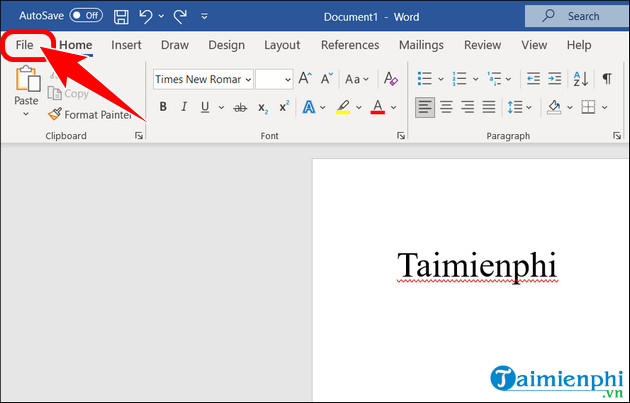Toggle Subscript formatting
Screen dimensions: 630x403
tap(263, 108)
